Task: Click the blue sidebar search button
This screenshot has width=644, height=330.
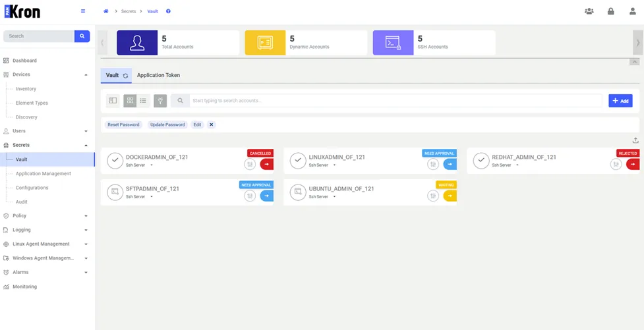Action: tap(82, 36)
